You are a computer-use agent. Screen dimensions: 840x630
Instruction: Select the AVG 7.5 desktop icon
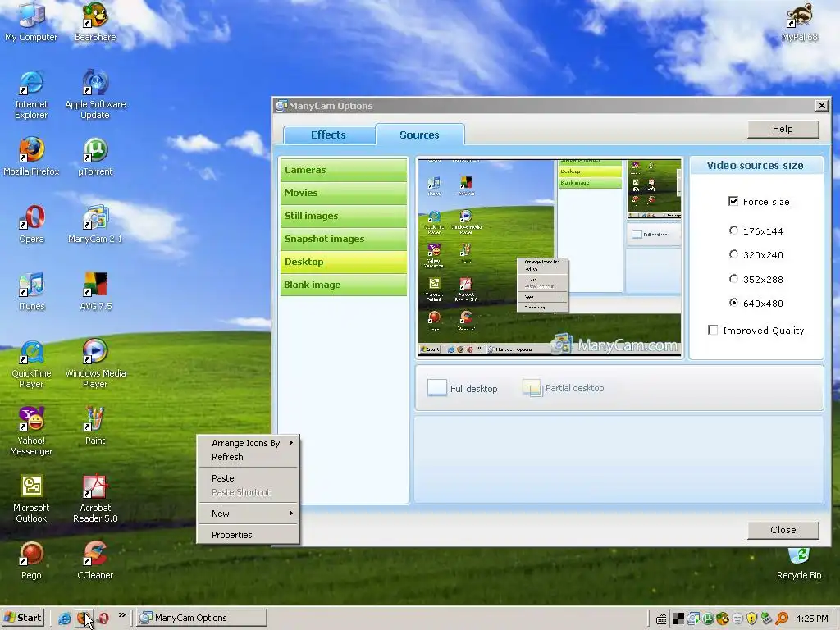point(95,291)
